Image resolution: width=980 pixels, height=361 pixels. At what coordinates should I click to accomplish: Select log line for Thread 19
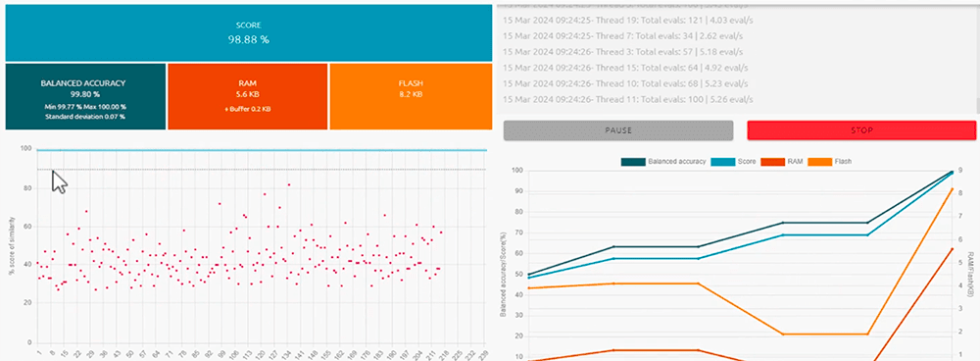(627, 20)
